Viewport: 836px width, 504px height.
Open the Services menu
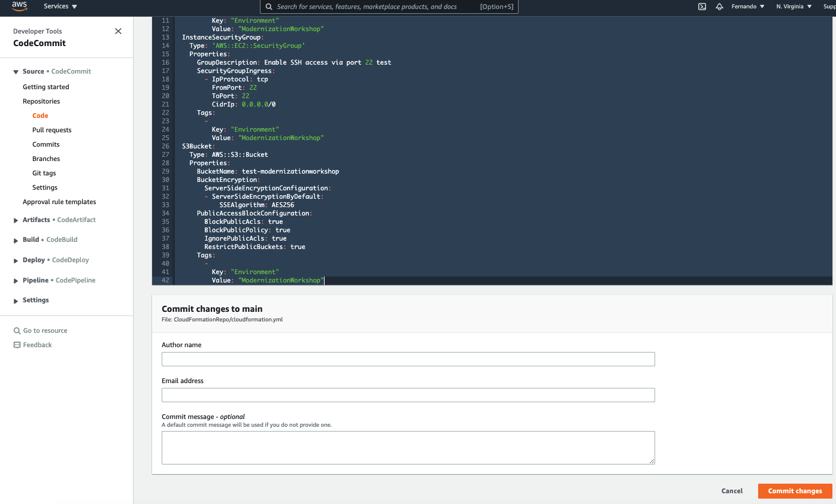[60, 6]
